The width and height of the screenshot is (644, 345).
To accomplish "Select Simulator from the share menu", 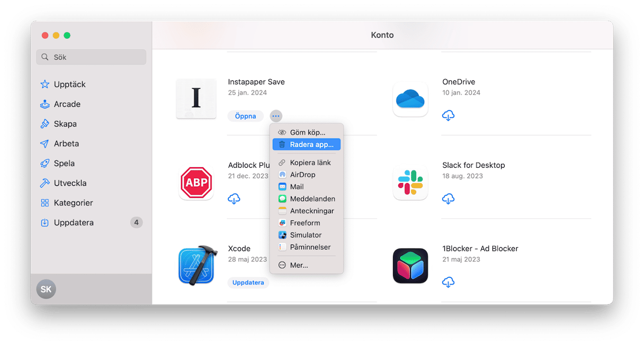I will [x=307, y=235].
